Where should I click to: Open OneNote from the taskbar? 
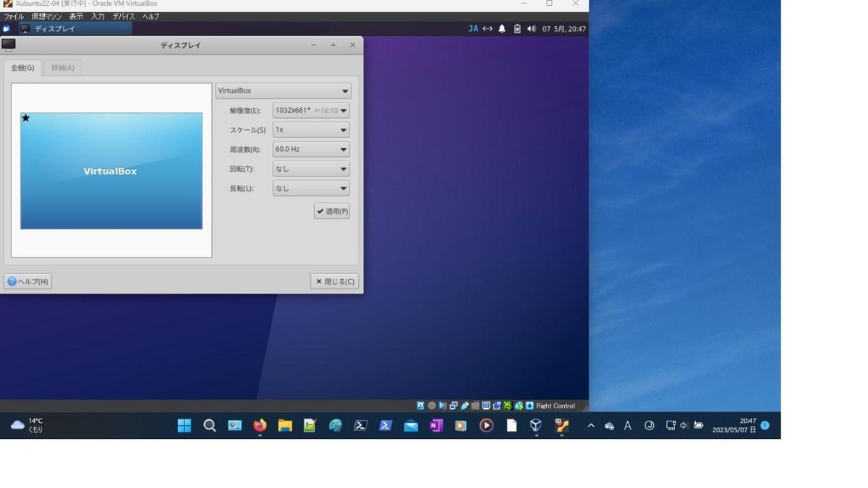(x=435, y=426)
